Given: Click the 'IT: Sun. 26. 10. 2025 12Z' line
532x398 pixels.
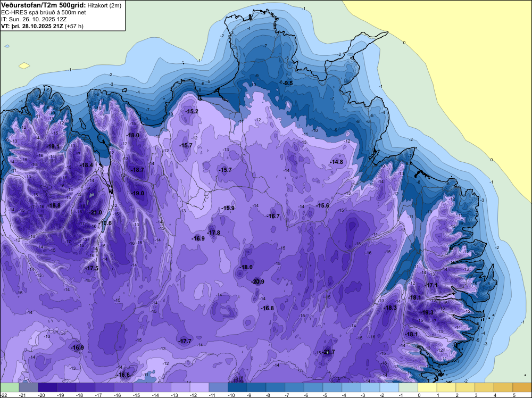Looking at the screenshot, I should coord(34,19).
